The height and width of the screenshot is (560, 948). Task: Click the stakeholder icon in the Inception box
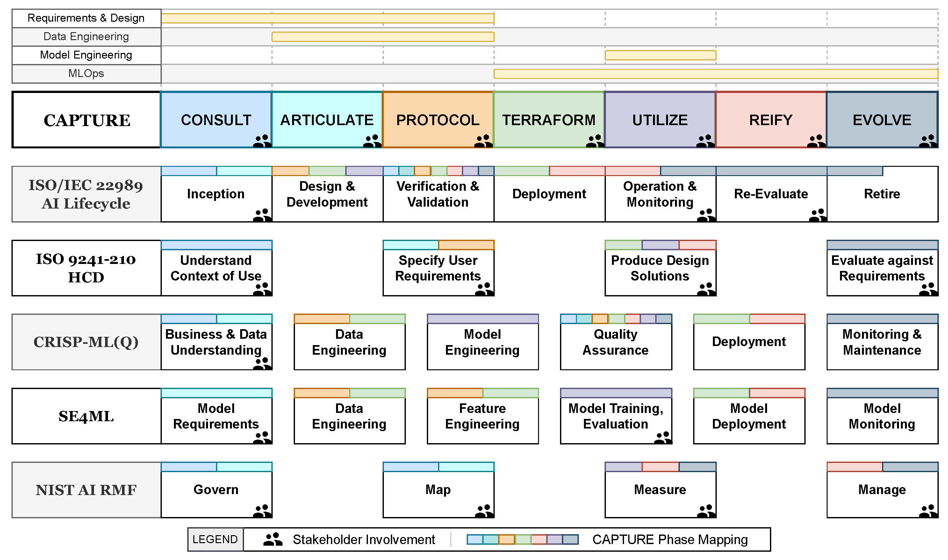point(262,215)
